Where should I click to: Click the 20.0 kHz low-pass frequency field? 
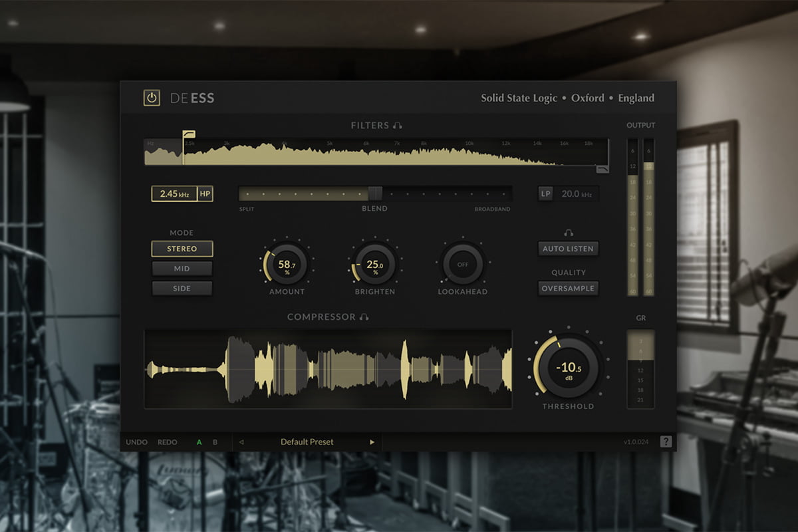point(576,194)
